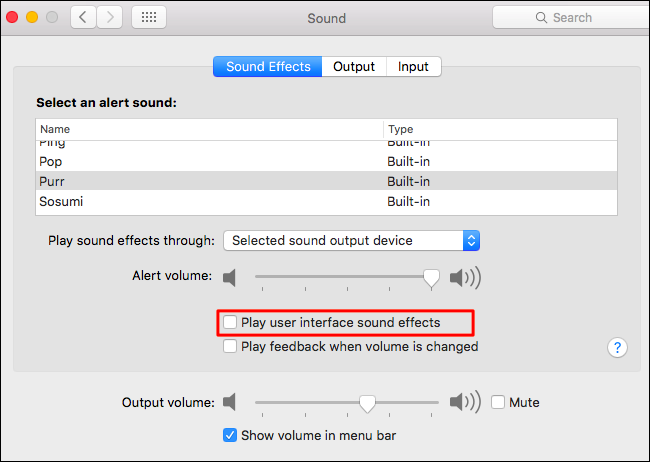Switch to the Input tab
650x462 pixels.
[x=413, y=67]
